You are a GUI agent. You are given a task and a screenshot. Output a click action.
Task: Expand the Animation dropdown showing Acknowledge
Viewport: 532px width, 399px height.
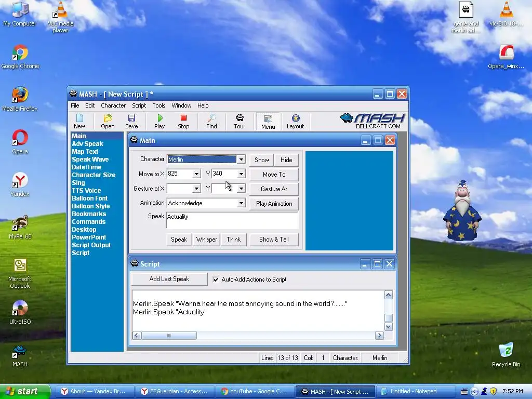coord(241,203)
